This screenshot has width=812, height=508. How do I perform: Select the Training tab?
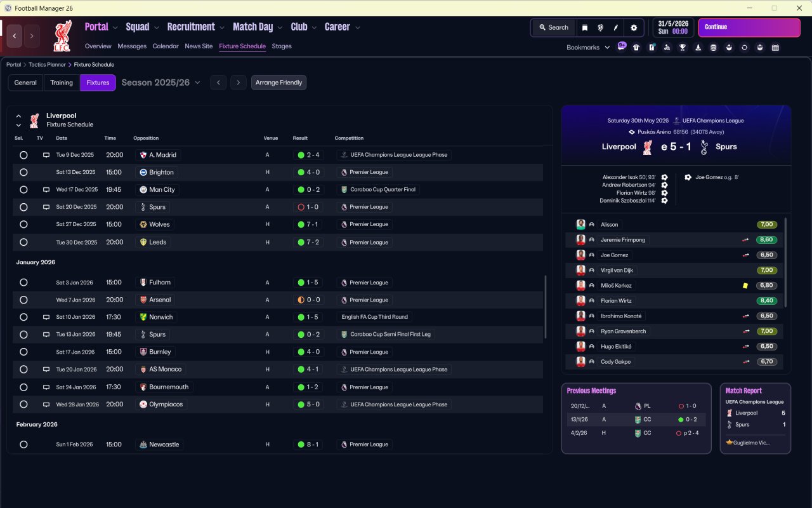pyautogui.click(x=62, y=83)
